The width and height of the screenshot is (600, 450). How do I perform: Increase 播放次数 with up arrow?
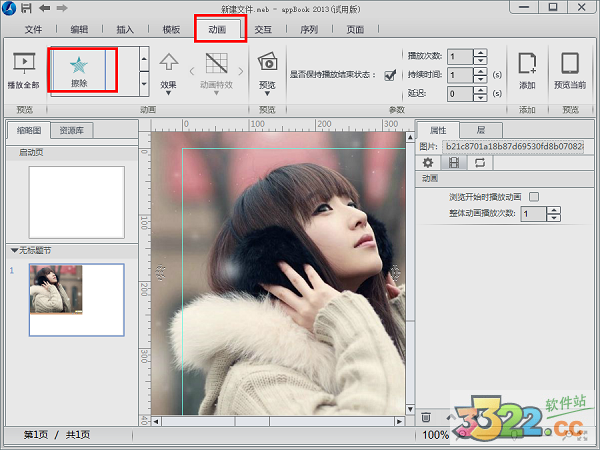coord(481,52)
